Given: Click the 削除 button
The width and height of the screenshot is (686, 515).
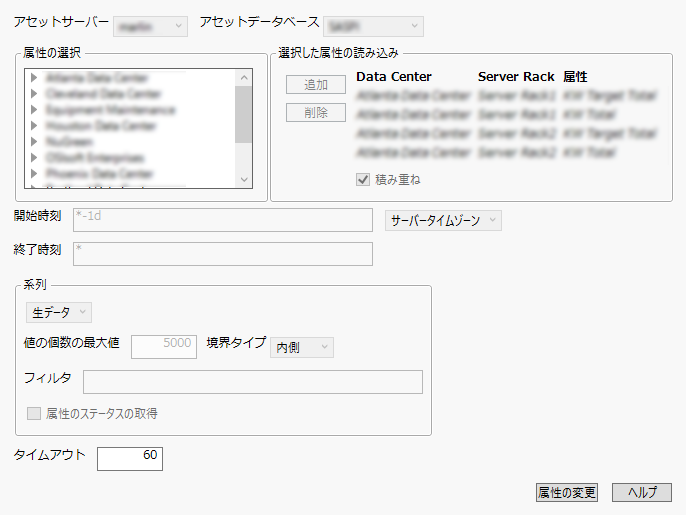Looking at the screenshot, I should [x=316, y=112].
